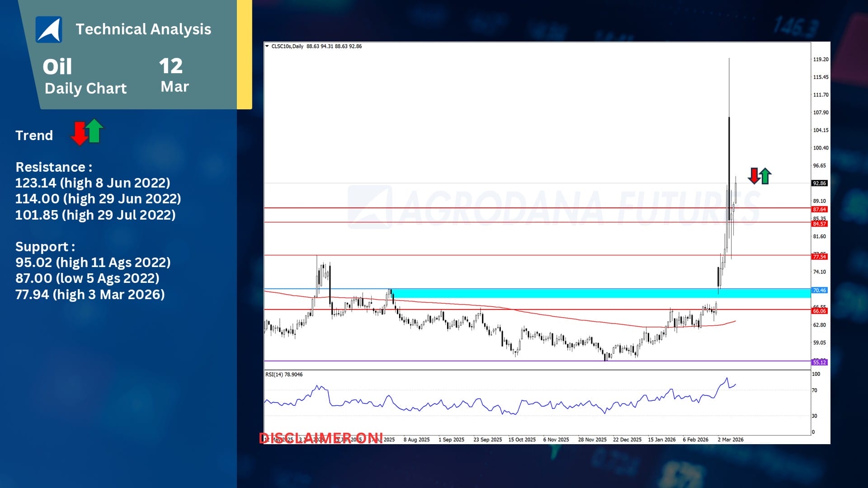The image size is (868, 488).
Task: Click the Agrodana arrow logo icon
Action: coord(49,29)
